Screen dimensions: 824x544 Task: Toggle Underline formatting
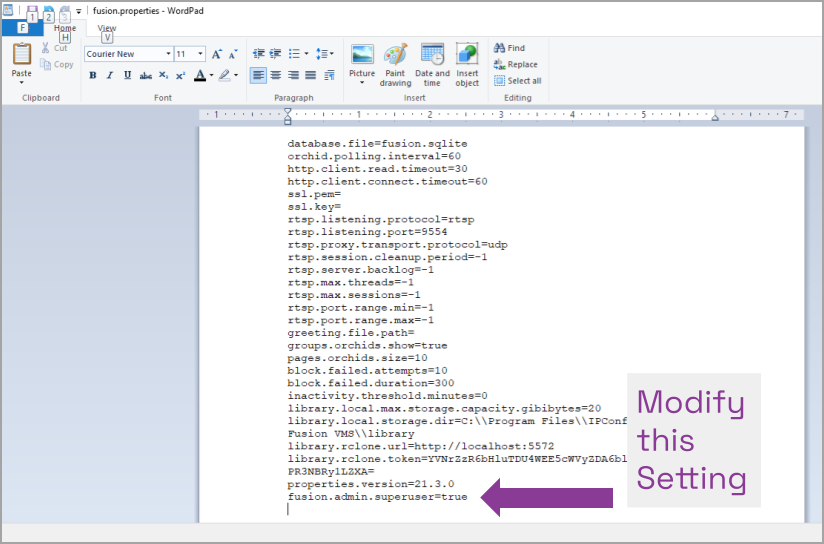tap(127, 75)
